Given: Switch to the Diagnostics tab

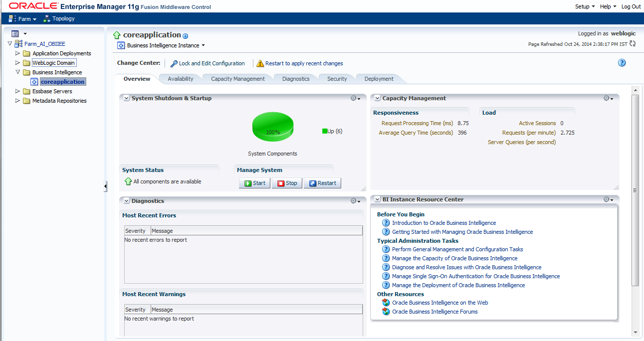Looking at the screenshot, I should (296, 79).
